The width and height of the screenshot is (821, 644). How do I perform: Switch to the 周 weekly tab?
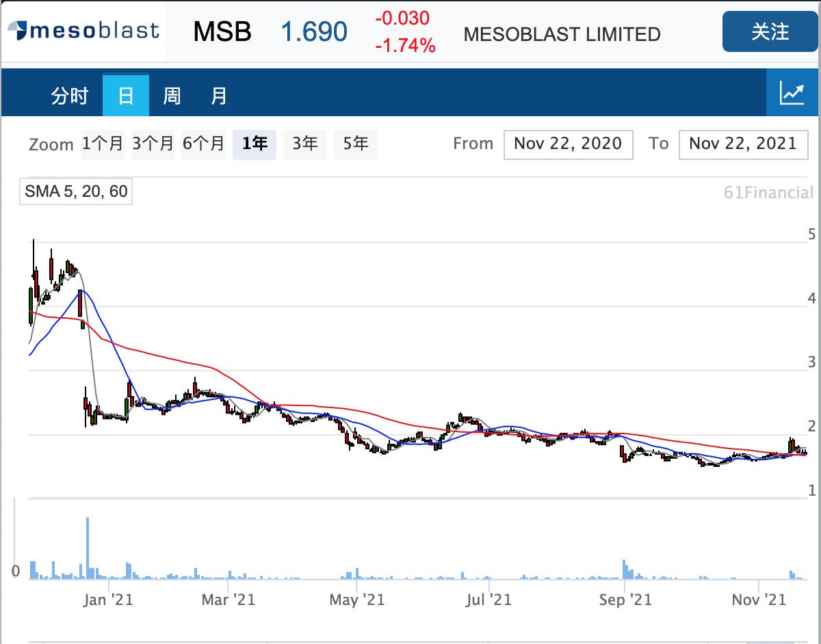pyautogui.click(x=172, y=96)
